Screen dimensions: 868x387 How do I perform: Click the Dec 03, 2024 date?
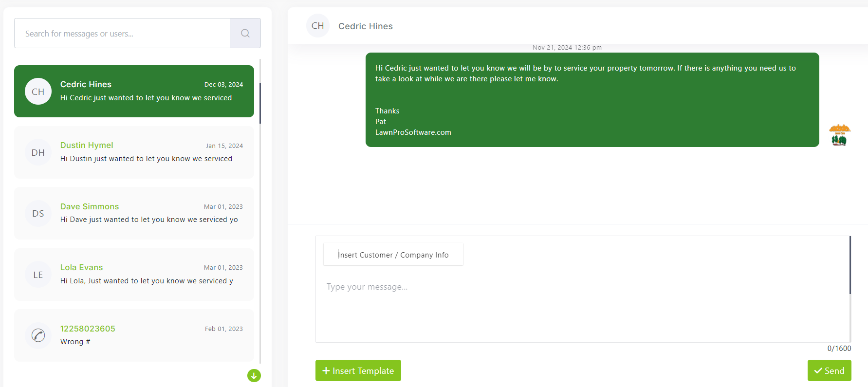223,85
